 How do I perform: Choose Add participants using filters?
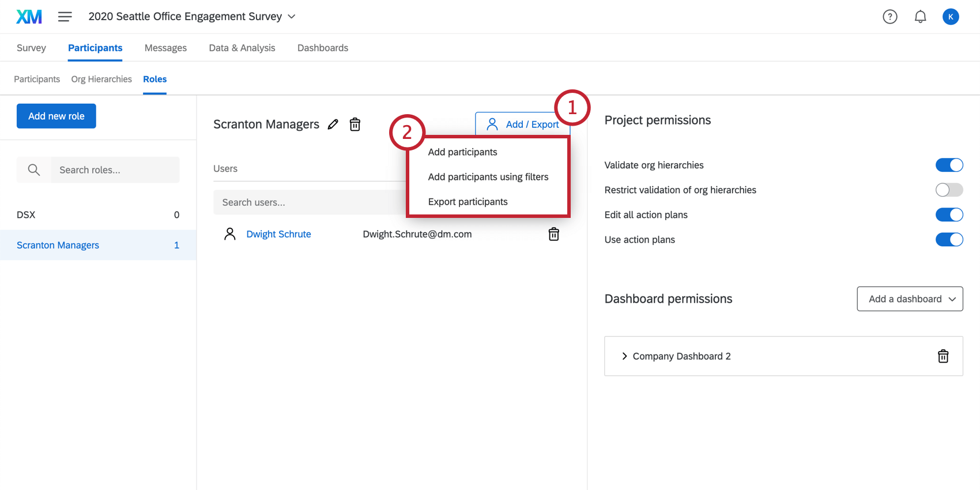[x=488, y=177]
